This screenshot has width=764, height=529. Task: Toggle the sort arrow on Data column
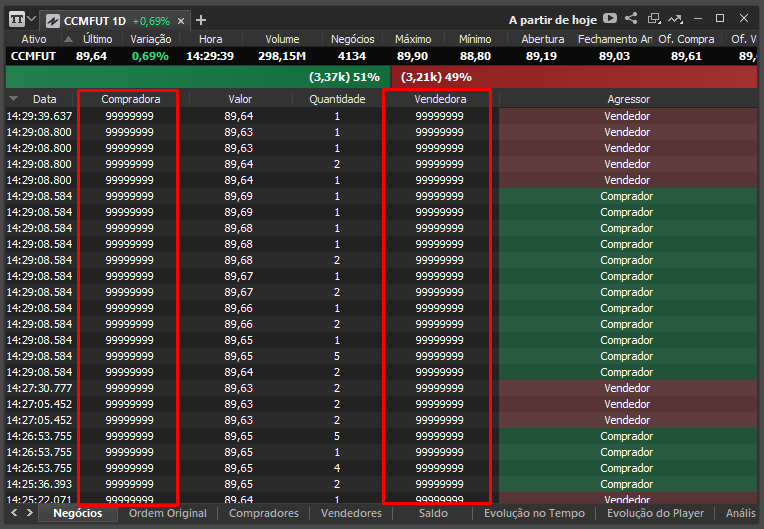14,98
